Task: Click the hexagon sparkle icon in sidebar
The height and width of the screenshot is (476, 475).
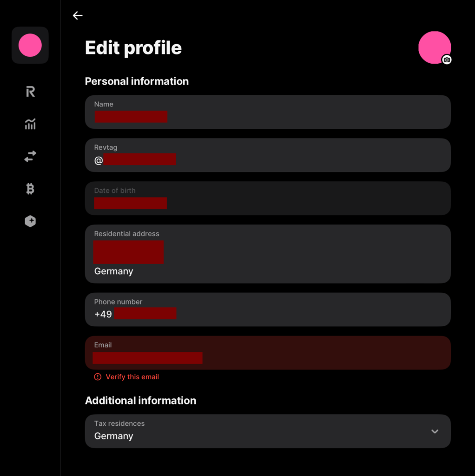Action: [x=30, y=221]
